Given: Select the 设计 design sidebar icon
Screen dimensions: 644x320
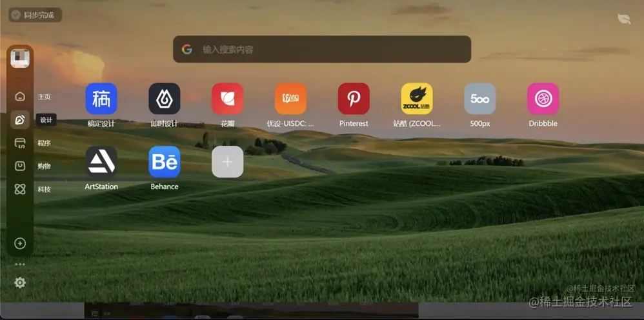Looking at the screenshot, I should 20,120.
